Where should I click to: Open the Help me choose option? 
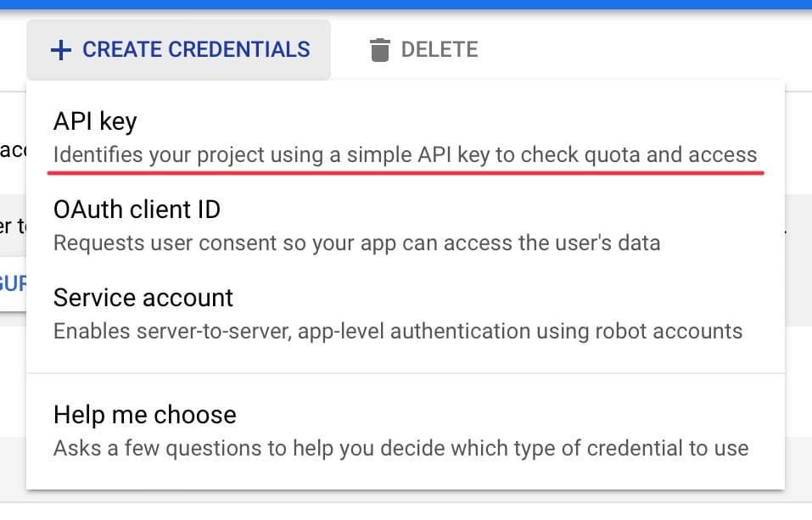click(x=406, y=431)
